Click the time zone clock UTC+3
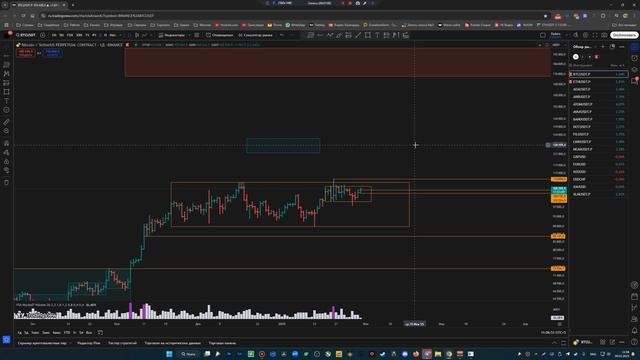640x360 pixels. point(553,332)
